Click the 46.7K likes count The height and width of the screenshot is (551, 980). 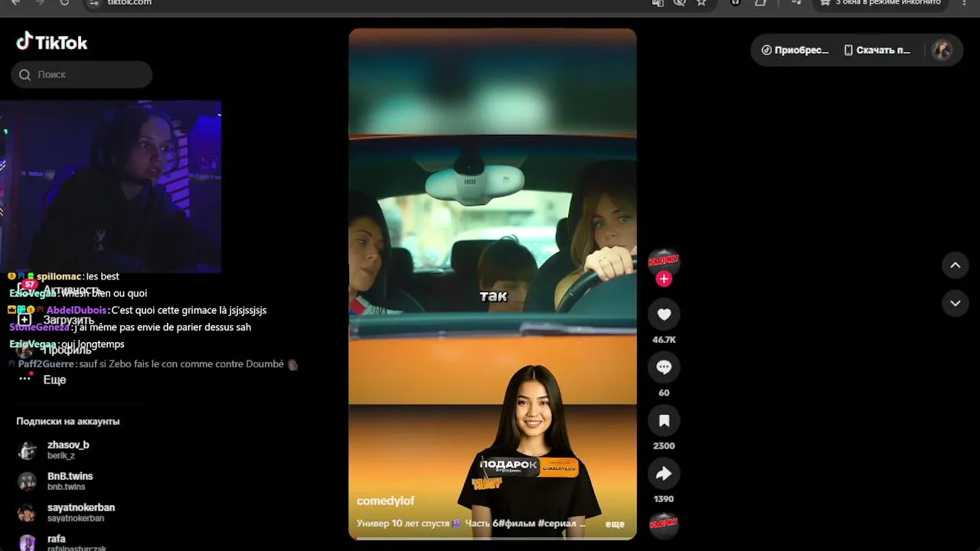pyautogui.click(x=664, y=340)
